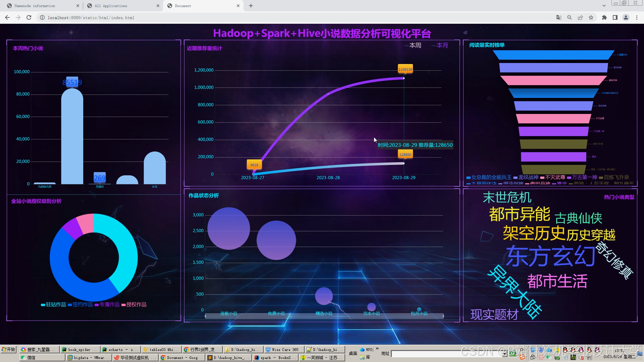The width and height of the screenshot is (644, 362).
Task: Bookmark this page with the star icon
Action: tap(591, 18)
